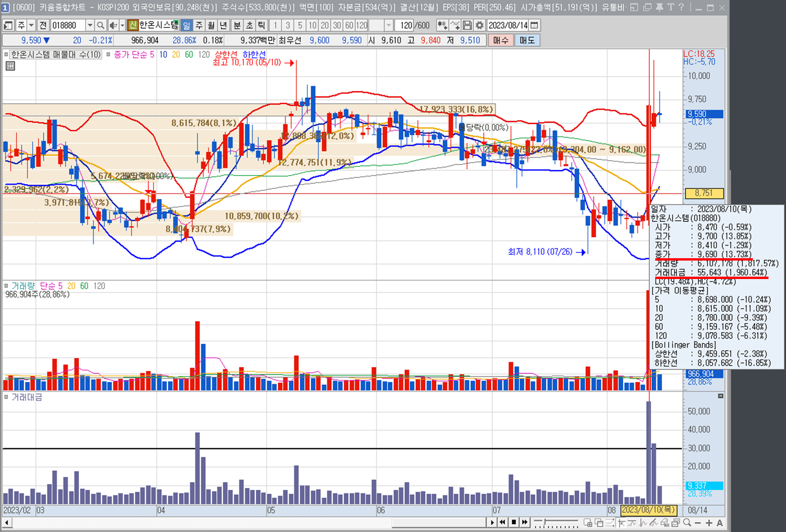Stop the chart replay
This screenshot has width=786, height=532.
coord(514,523)
